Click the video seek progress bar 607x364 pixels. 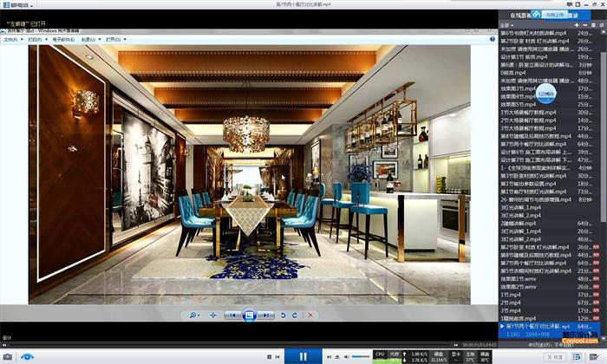(x=231, y=344)
